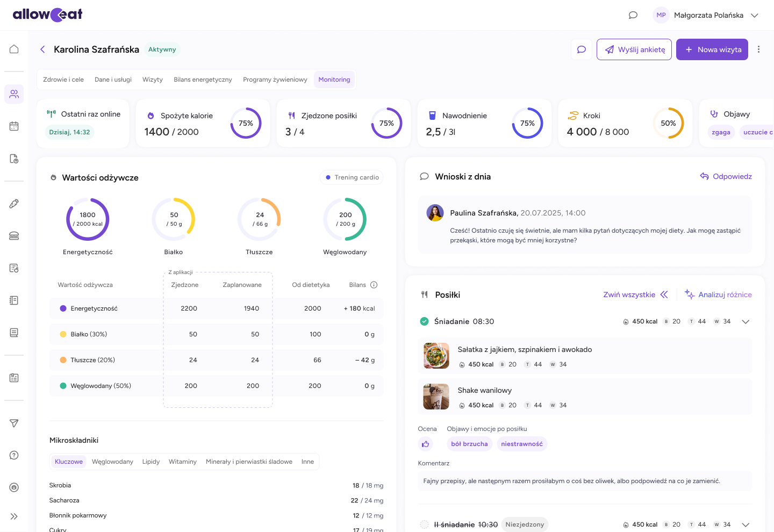Click the three-dot more options menu
Viewport: 774px width, 532px height.
tap(758, 49)
